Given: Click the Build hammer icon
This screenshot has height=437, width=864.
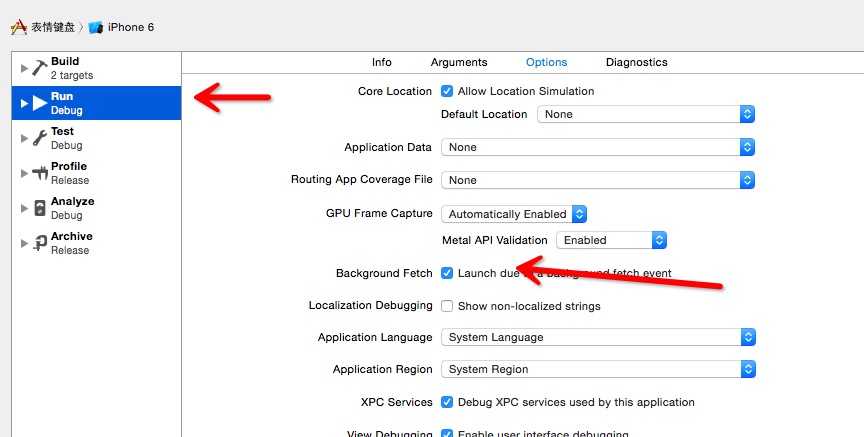Looking at the screenshot, I should pos(40,68).
